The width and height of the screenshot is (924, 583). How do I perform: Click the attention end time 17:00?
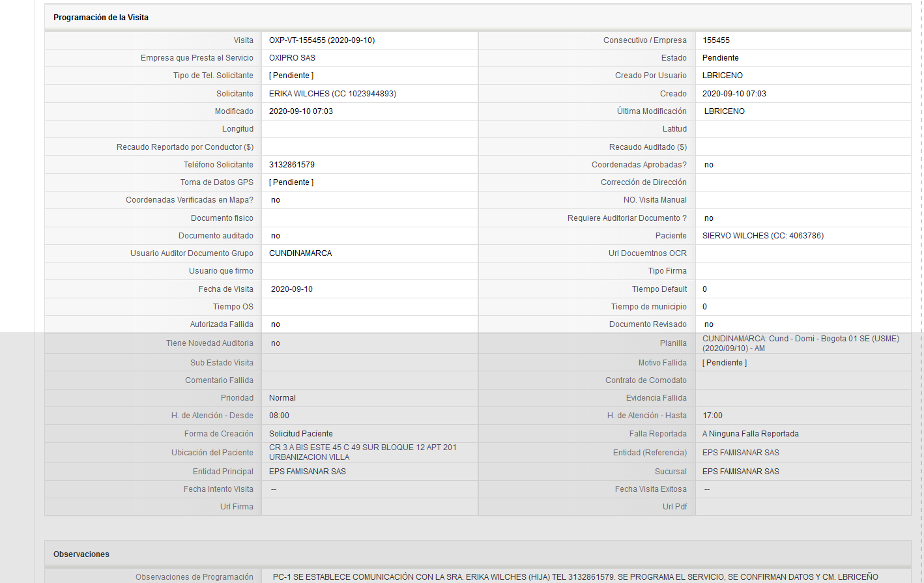(x=712, y=416)
